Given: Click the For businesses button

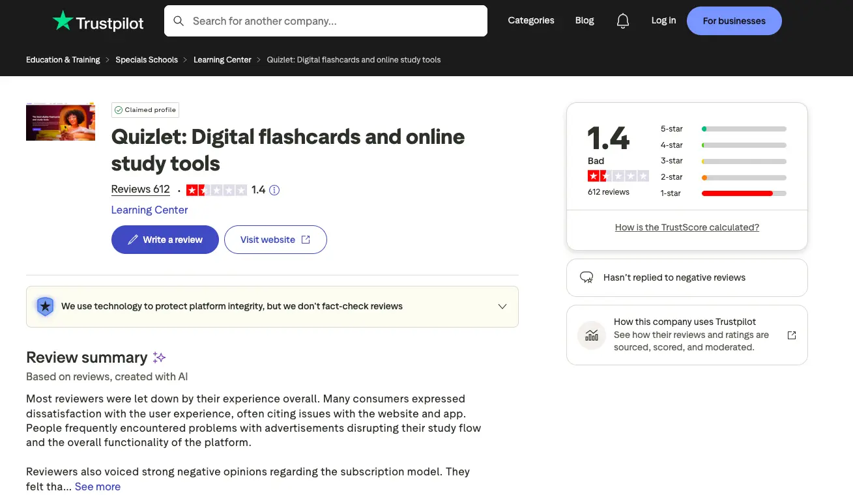Looking at the screenshot, I should pos(734,20).
